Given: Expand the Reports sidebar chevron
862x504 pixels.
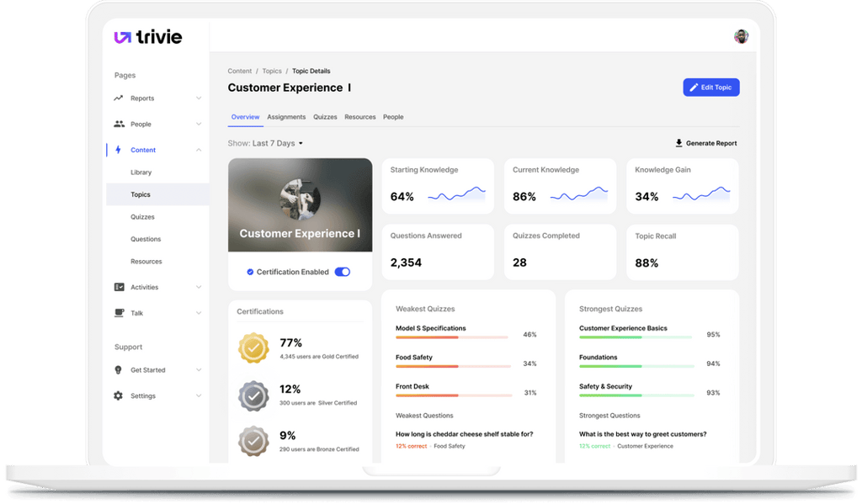Looking at the screenshot, I should pyautogui.click(x=197, y=97).
